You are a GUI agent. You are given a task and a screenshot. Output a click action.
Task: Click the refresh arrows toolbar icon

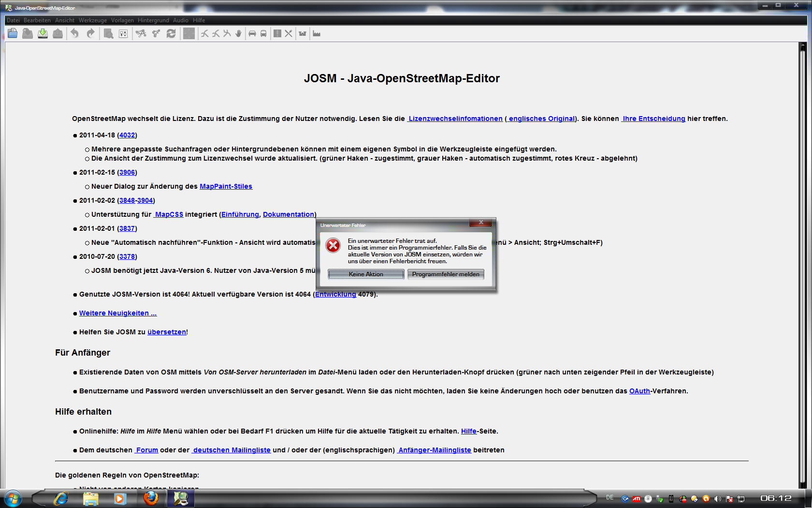[x=171, y=33]
